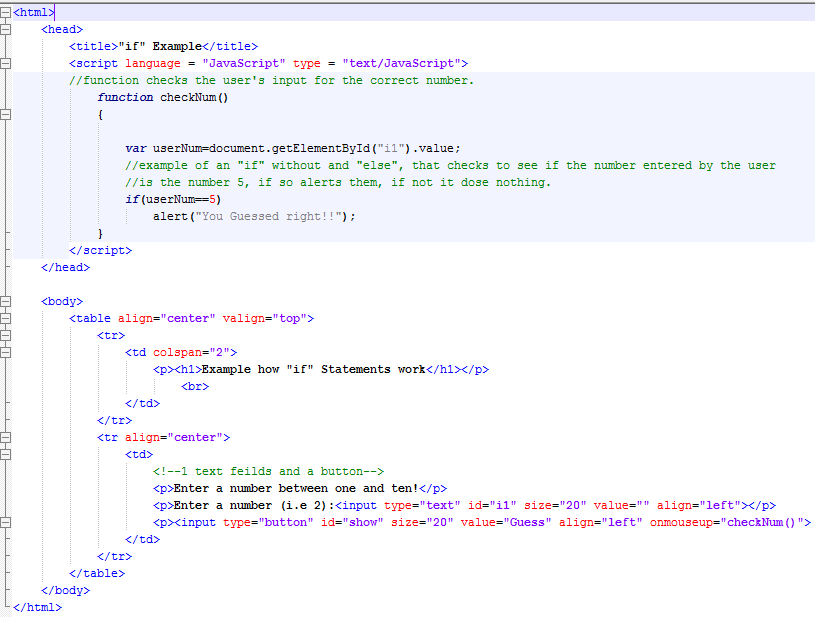
Task: Click the closing </body> tag
Action: coord(65,590)
